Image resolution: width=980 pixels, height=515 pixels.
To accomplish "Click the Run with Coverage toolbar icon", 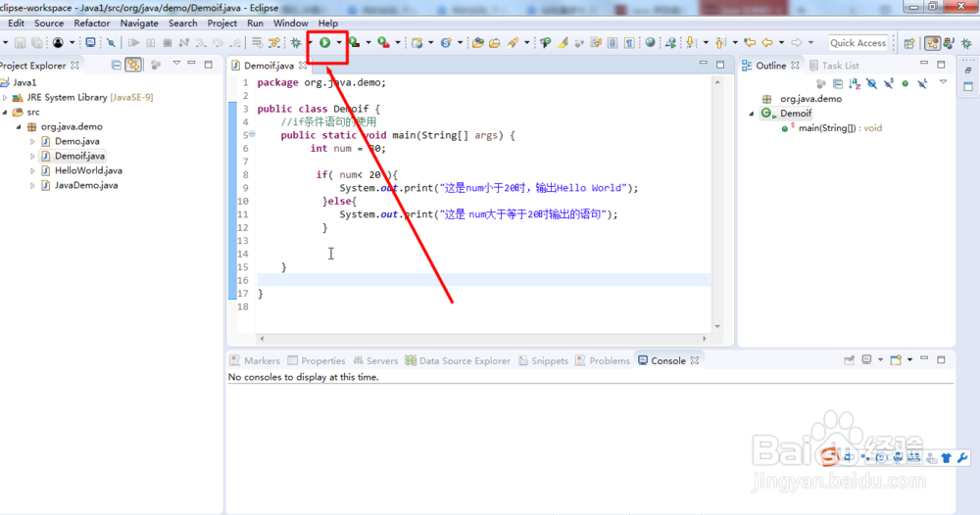I will pyautogui.click(x=355, y=42).
